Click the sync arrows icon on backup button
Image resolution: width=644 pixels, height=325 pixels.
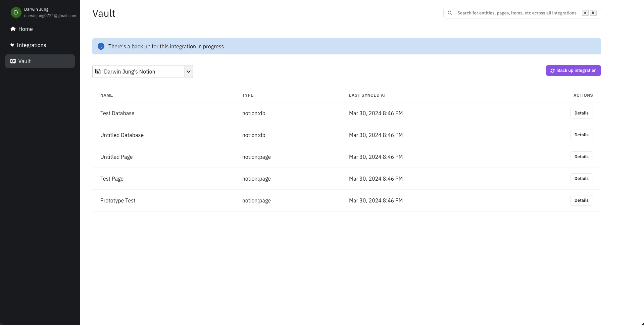552,71
